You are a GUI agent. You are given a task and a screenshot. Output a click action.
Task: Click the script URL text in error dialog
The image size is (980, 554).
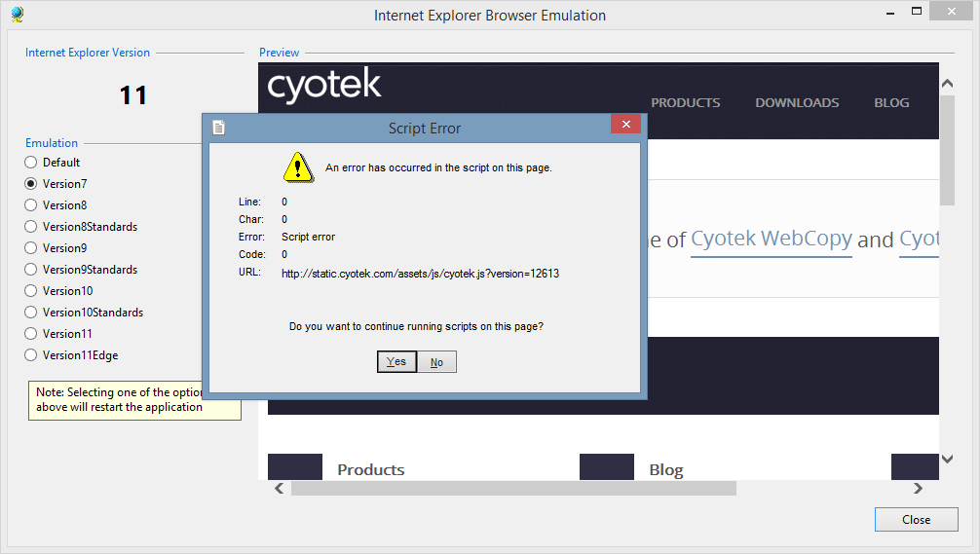click(420, 274)
